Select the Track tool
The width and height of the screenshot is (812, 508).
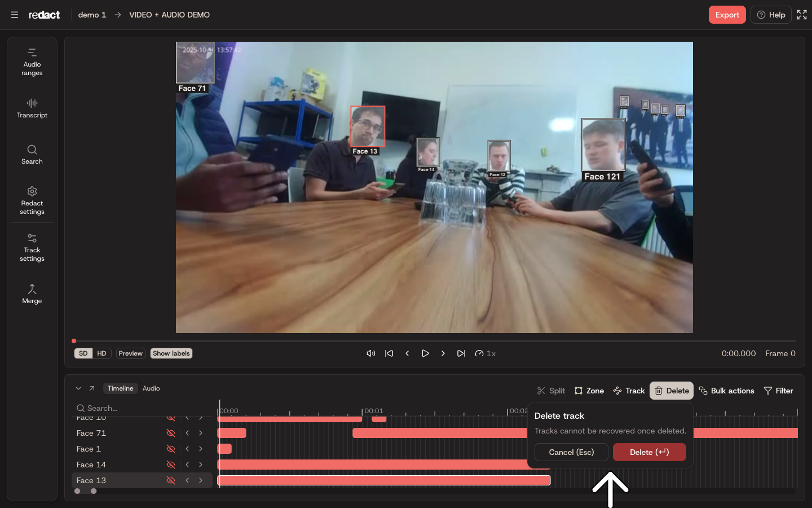pyautogui.click(x=629, y=391)
